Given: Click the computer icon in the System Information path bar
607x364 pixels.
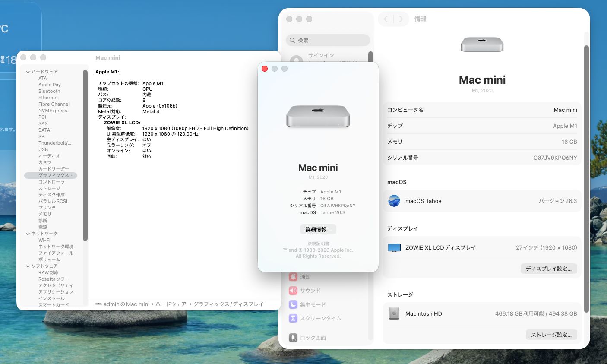Looking at the screenshot, I should coord(98,304).
